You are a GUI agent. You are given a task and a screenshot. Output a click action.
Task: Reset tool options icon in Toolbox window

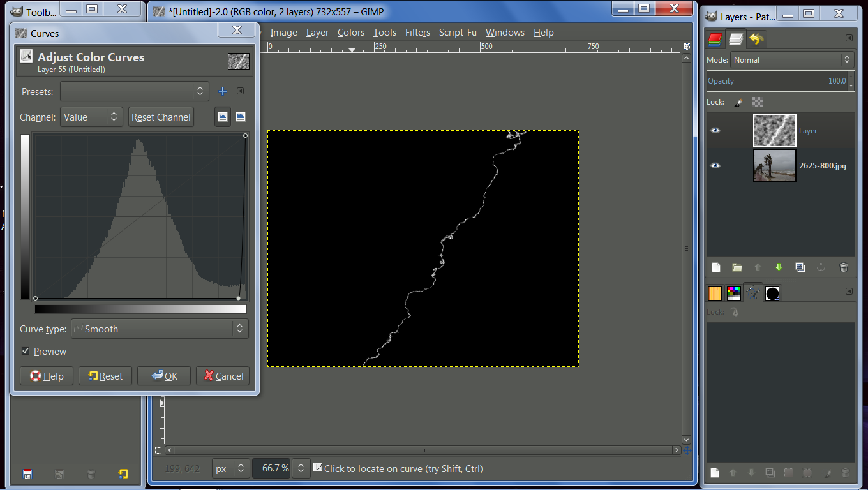click(x=123, y=474)
